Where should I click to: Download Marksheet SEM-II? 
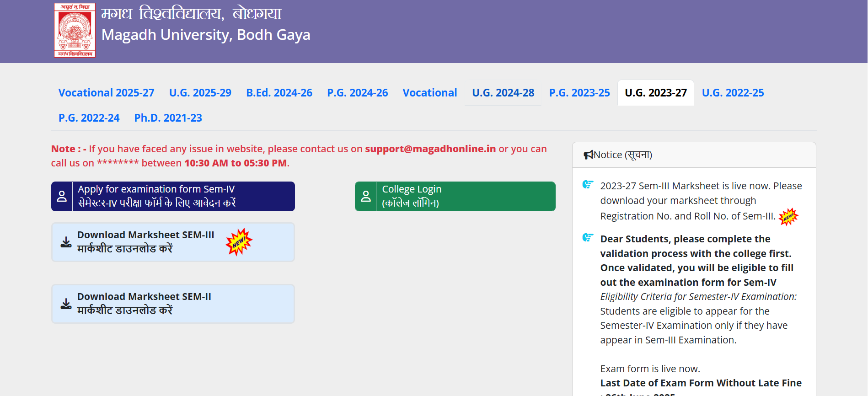pyautogui.click(x=173, y=304)
